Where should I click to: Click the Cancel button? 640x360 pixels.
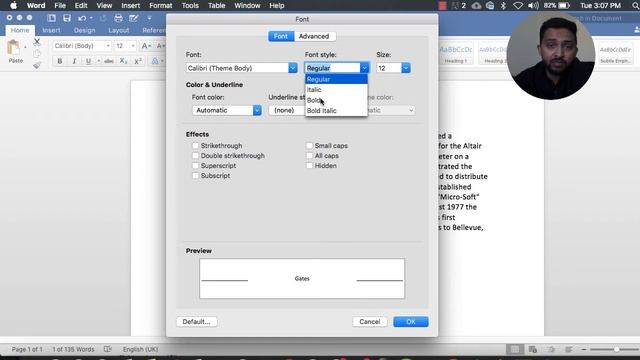click(x=369, y=322)
